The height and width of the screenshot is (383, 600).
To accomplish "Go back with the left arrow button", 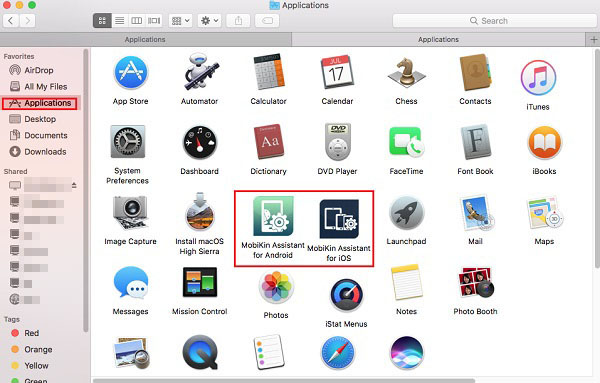I will click(x=11, y=21).
